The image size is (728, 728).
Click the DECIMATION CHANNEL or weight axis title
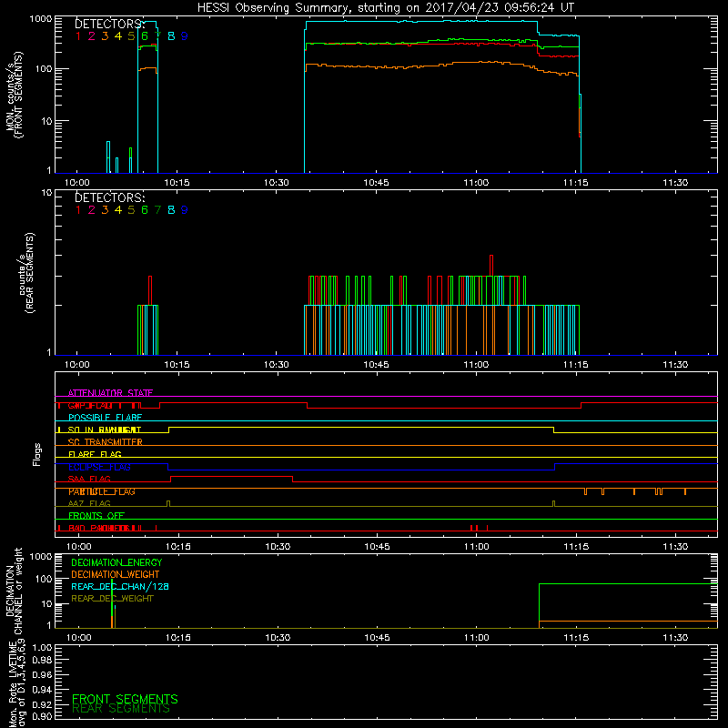click(14, 591)
